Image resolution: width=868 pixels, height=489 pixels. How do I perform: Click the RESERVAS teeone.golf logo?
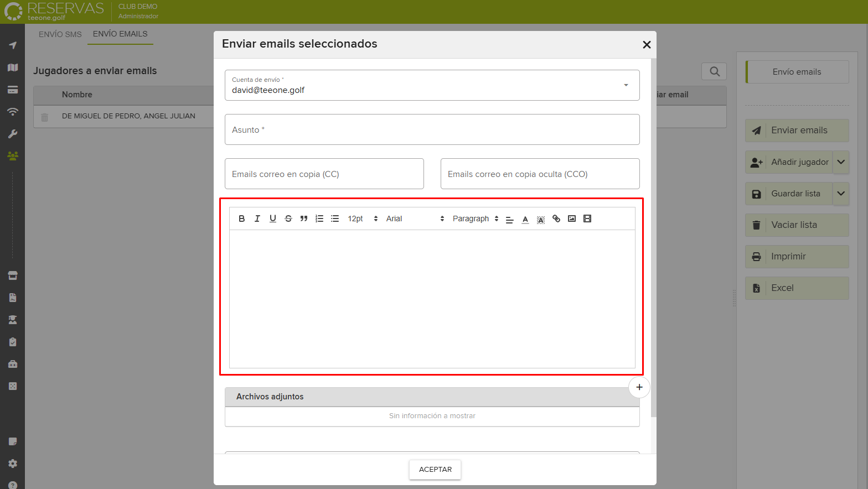click(x=54, y=11)
